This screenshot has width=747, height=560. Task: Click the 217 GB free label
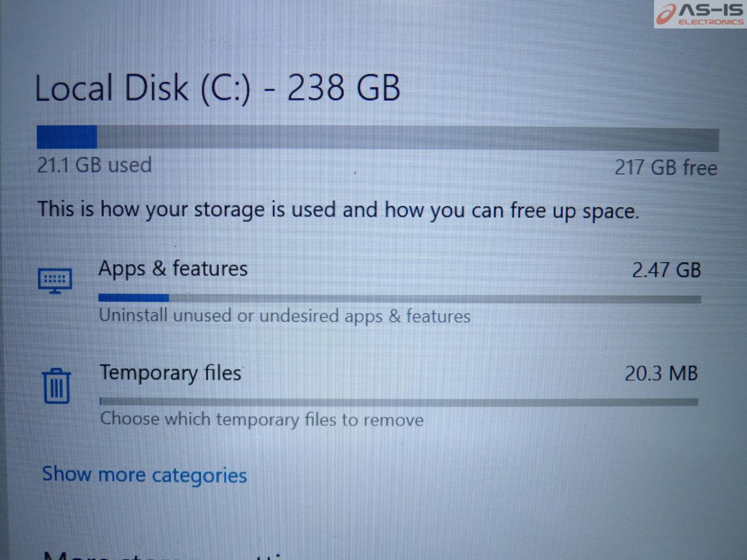(665, 168)
